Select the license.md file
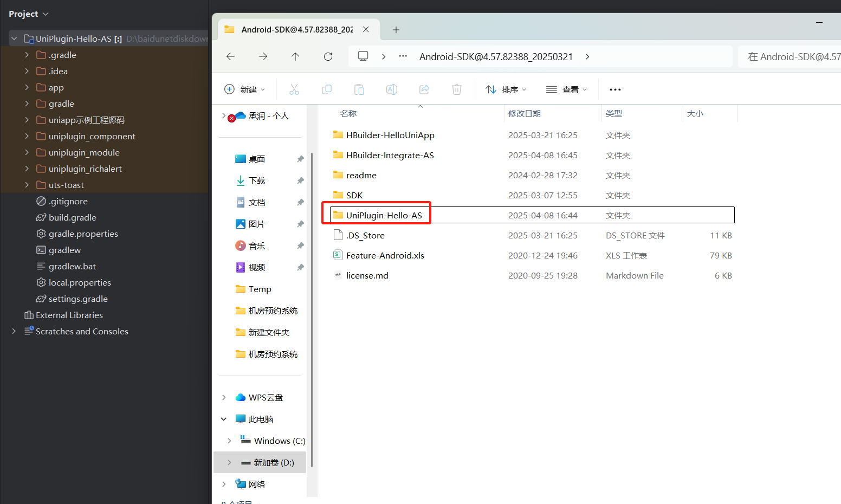Screen dimensions: 841x504 532,275
